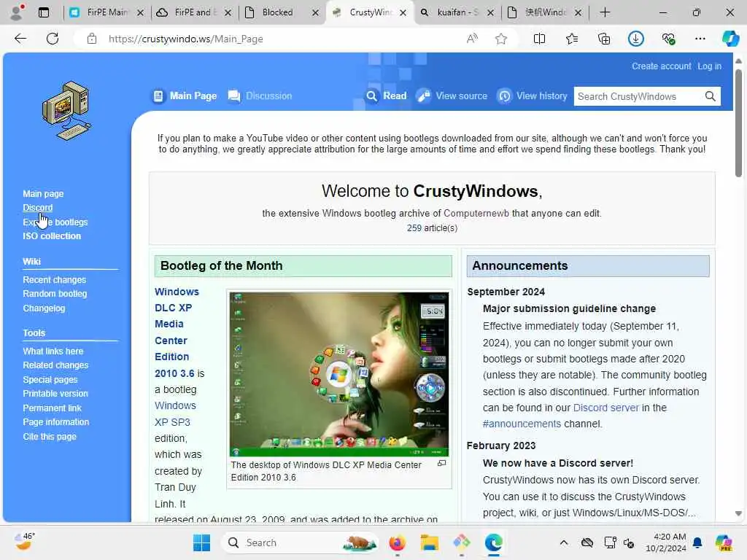This screenshot has width=747, height=560.
Task: Show hidden system tray icons
Action: [x=564, y=542]
